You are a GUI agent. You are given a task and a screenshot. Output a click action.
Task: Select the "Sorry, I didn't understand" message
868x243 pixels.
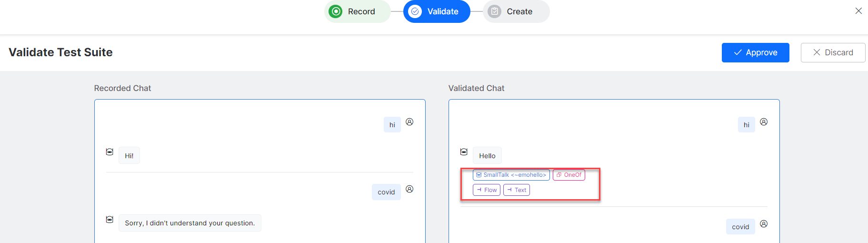coord(190,223)
